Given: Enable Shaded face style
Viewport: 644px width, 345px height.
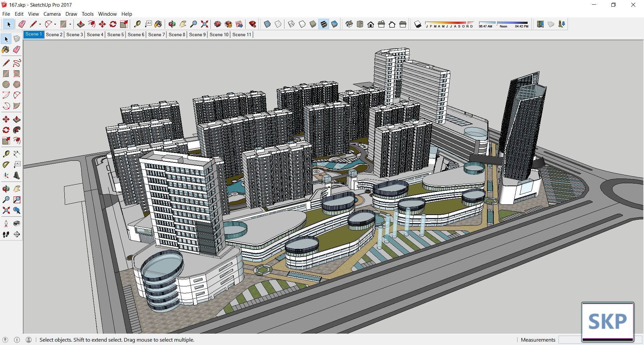Looking at the screenshot, I should point(313,24).
